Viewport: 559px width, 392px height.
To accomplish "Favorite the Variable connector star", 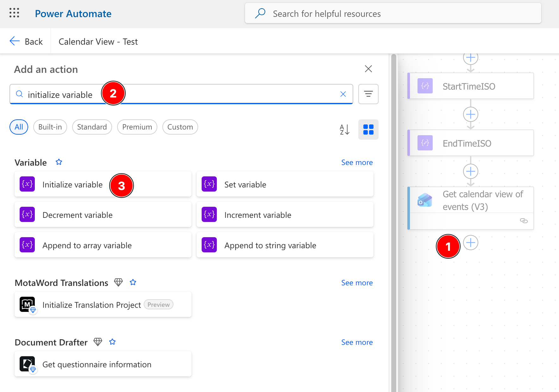I will (x=59, y=162).
